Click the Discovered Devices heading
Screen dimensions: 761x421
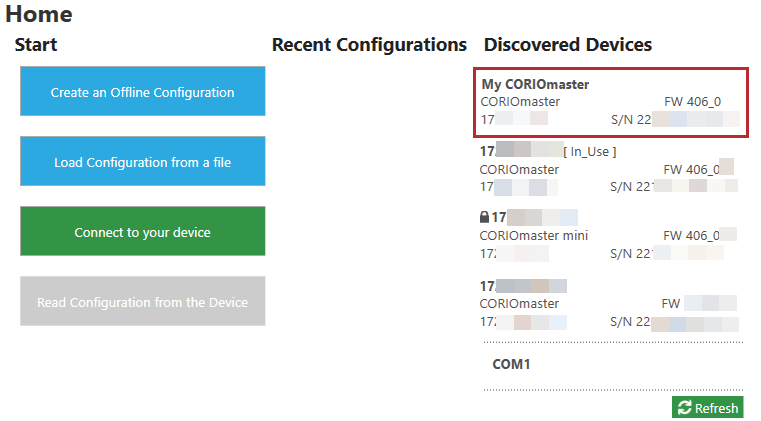point(567,45)
